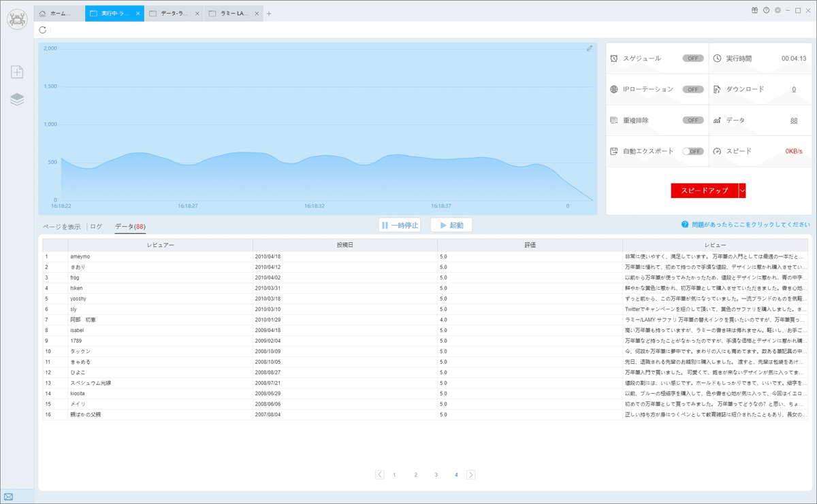The width and height of the screenshot is (817, 504).
Task: Close the データ-ラ… tab
Action: pos(197,14)
